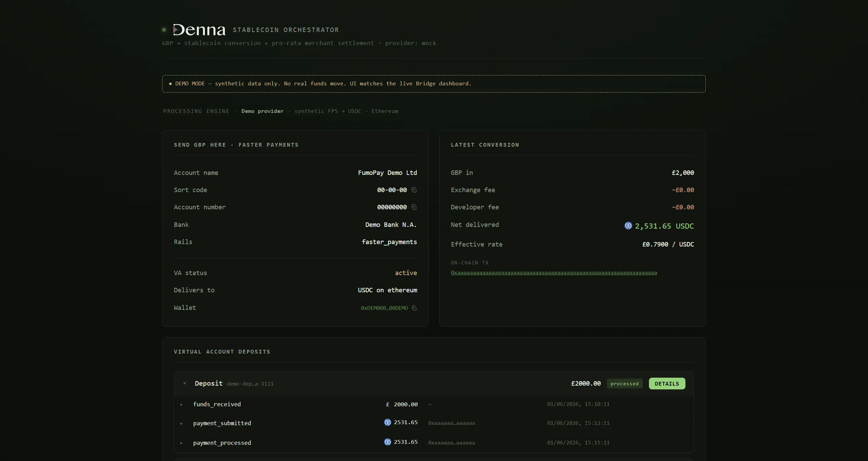This screenshot has width=868, height=461.
Task: Select the payment_submitted event row
Action: (434, 423)
